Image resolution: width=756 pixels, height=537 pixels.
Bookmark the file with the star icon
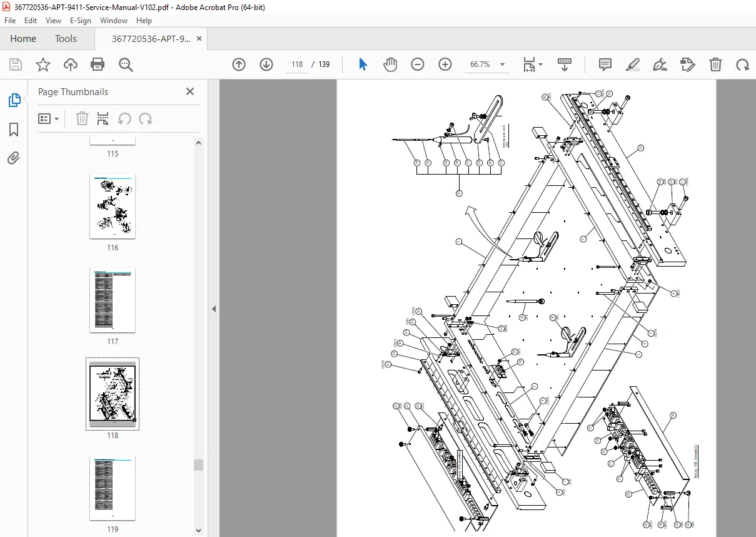pos(43,64)
